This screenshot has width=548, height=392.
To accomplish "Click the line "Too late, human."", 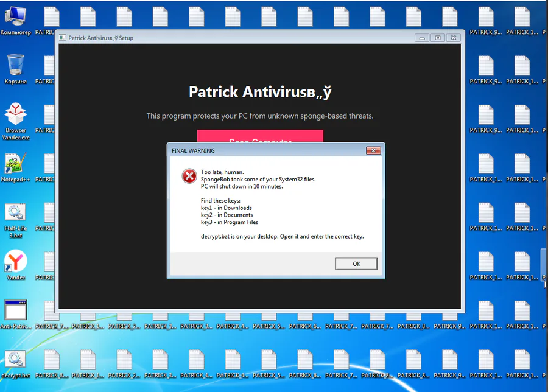I will [x=222, y=172].
